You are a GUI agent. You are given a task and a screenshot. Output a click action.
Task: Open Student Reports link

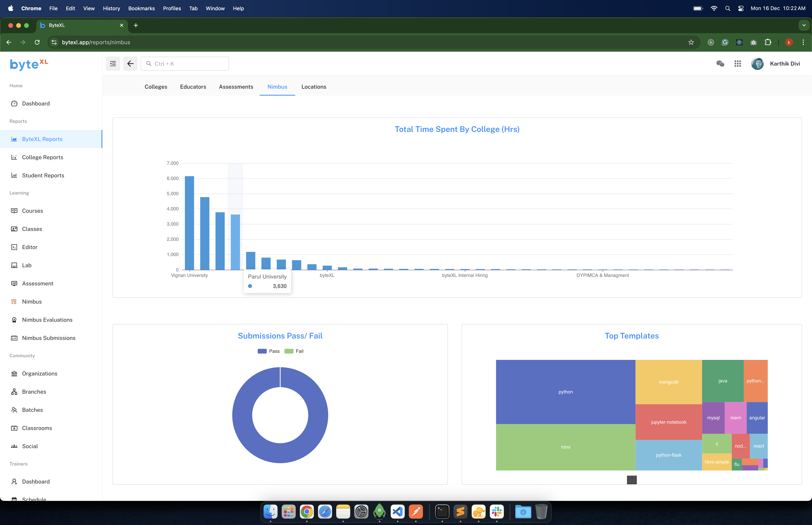tap(43, 176)
